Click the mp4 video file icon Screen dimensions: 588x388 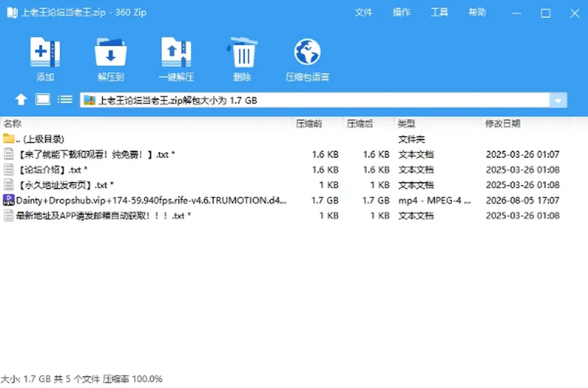9,200
